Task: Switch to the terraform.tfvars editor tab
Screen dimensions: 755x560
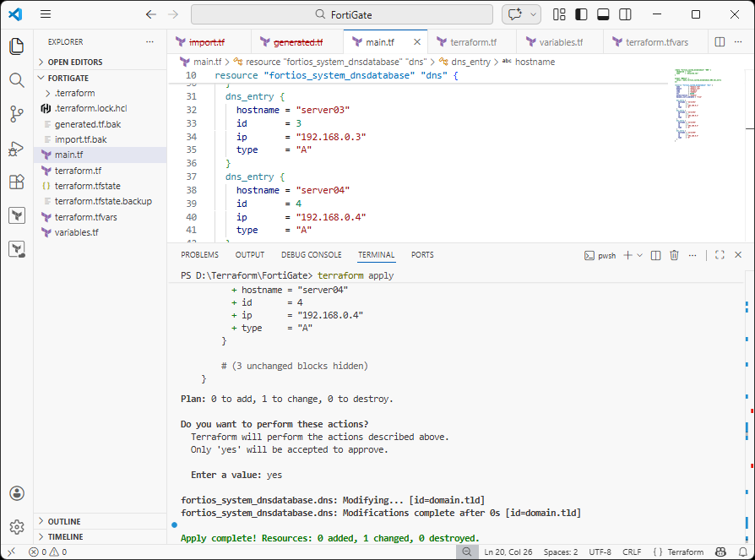Action: (657, 42)
